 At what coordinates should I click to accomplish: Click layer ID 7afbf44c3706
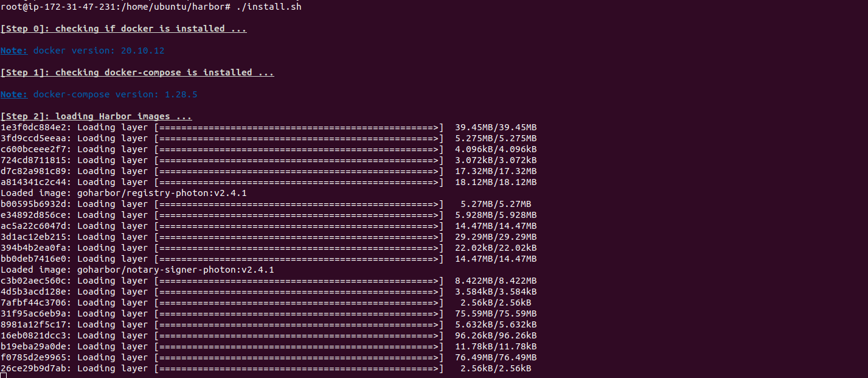(33, 303)
